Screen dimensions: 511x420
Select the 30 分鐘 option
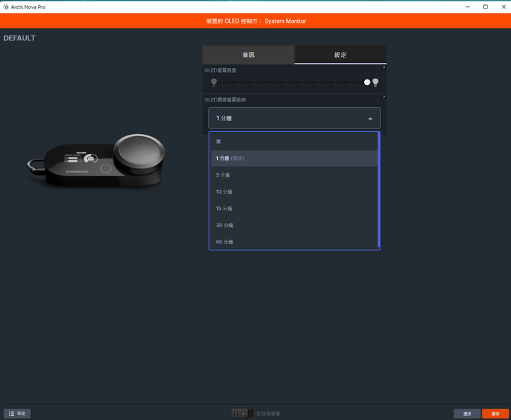(295, 225)
